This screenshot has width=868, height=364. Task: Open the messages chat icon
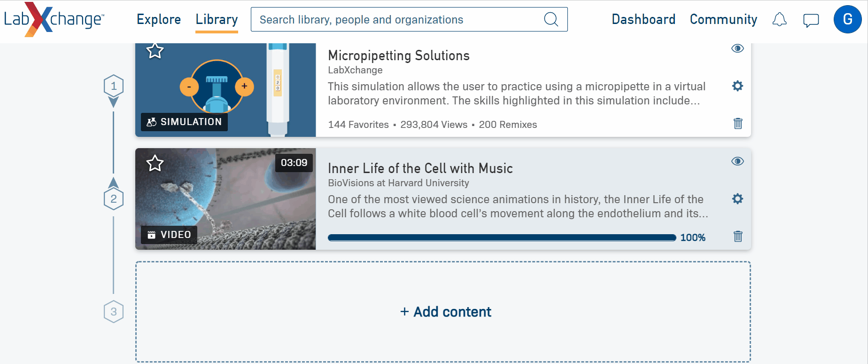pos(811,20)
